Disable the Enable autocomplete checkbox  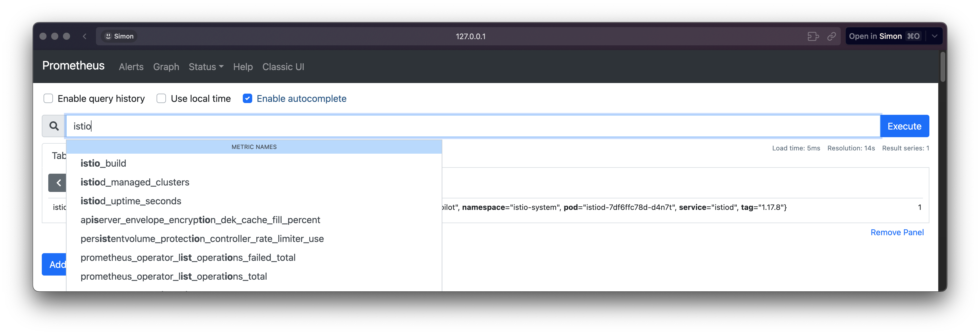pyautogui.click(x=247, y=99)
